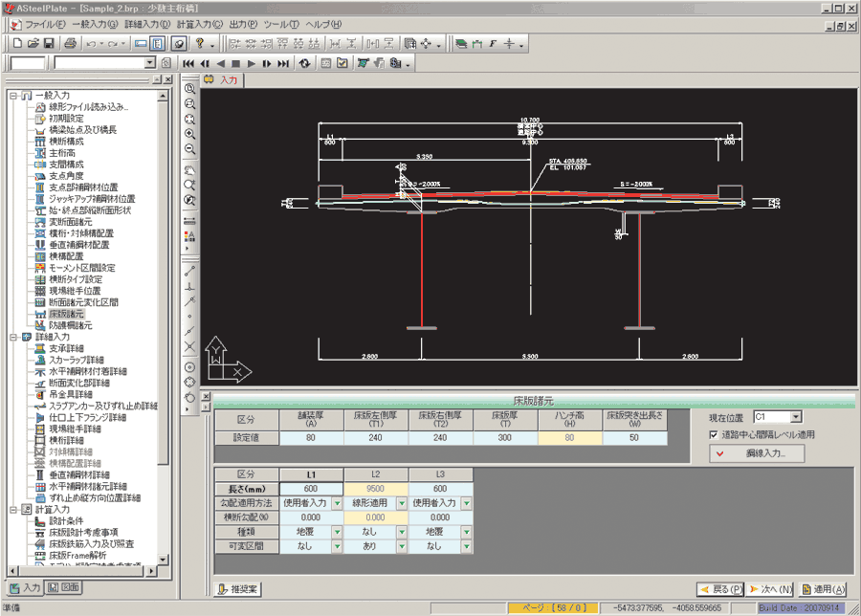
Task: Click the pan hand tool icon
Action: pos(189,170)
